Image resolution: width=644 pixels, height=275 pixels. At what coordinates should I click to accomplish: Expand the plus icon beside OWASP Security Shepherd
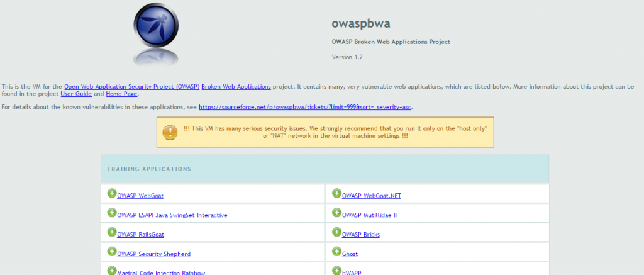(112, 251)
